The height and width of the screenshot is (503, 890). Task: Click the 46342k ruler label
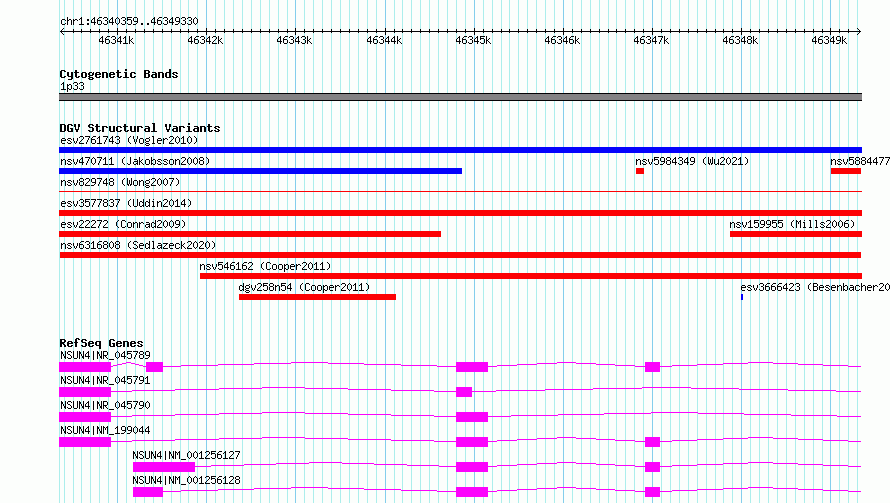tap(205, 40)
